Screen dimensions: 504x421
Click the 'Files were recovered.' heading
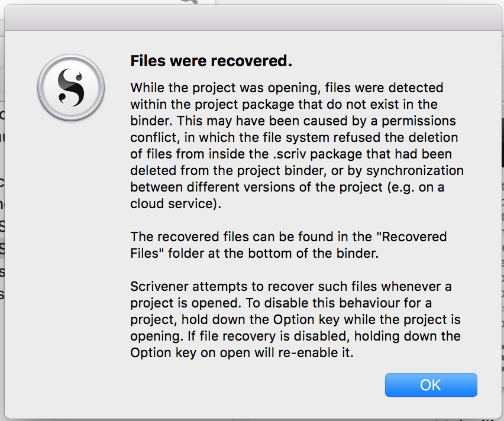click(211, 61)
